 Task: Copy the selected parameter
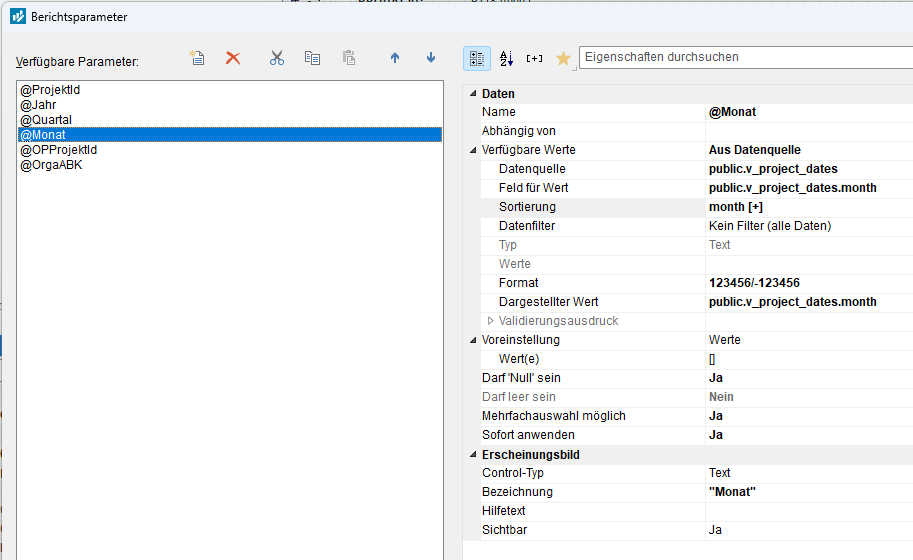[x=312, y=58]
